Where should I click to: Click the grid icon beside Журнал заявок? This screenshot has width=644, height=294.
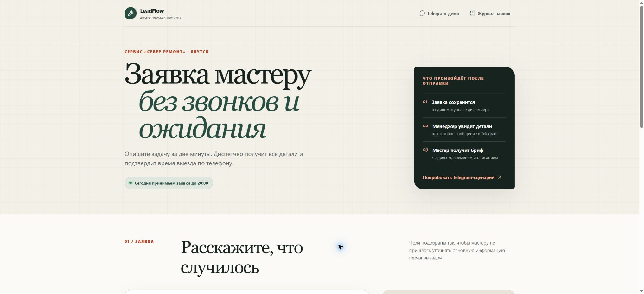[472, 13]
